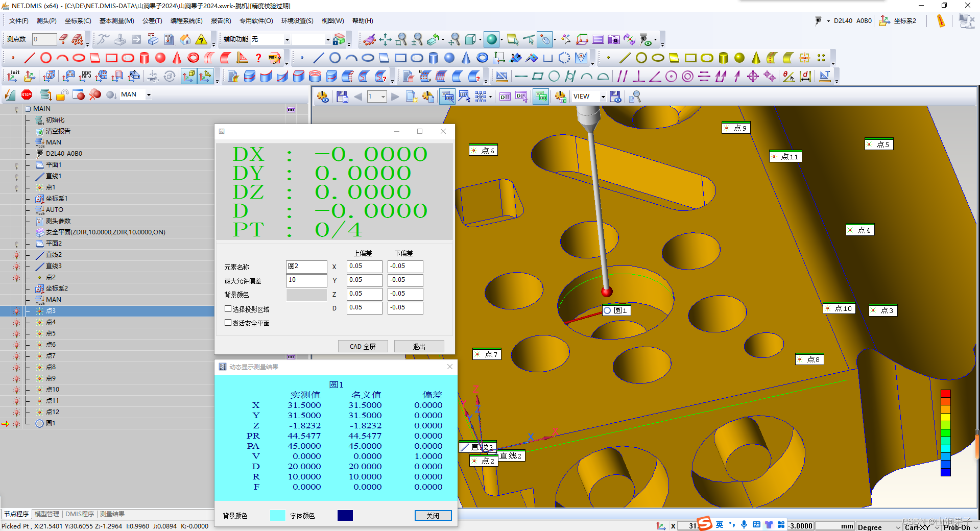
Task: Switch to the DMIS程序 tab
Action: click(x=80, y=514)
